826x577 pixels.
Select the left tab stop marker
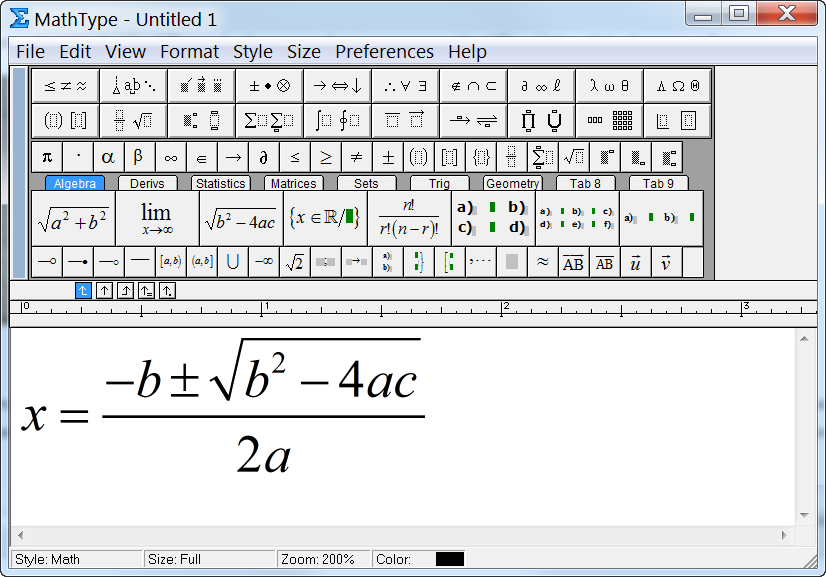pos(83,290)
